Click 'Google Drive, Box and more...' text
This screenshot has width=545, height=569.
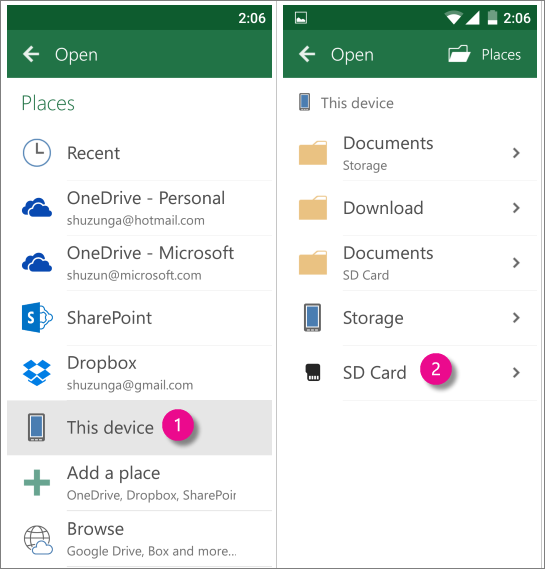[152, 551]
